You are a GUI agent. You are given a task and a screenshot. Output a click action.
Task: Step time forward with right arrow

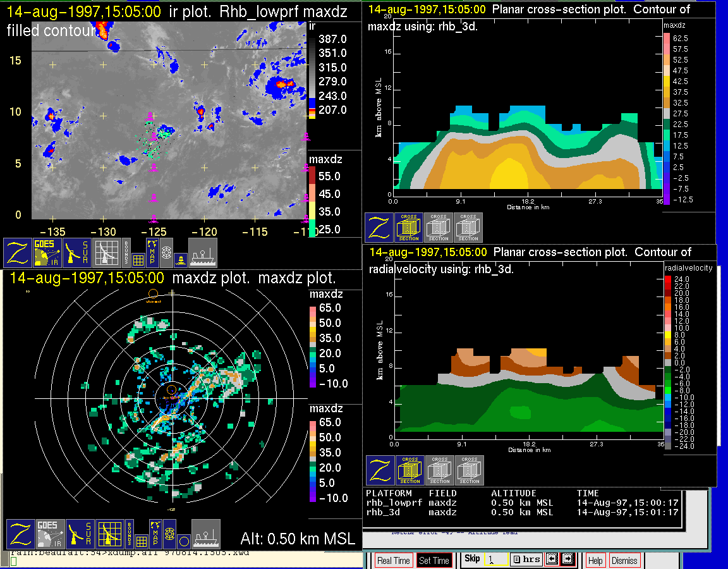pyautogui.click(x=567, y=559)
